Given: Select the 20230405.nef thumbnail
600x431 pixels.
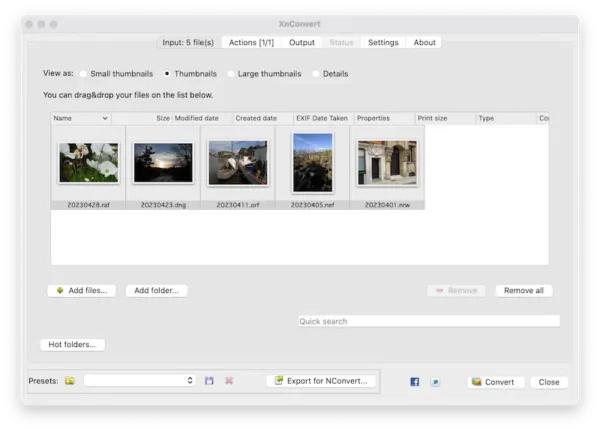Looking at the screenshot, I should 312,168.
